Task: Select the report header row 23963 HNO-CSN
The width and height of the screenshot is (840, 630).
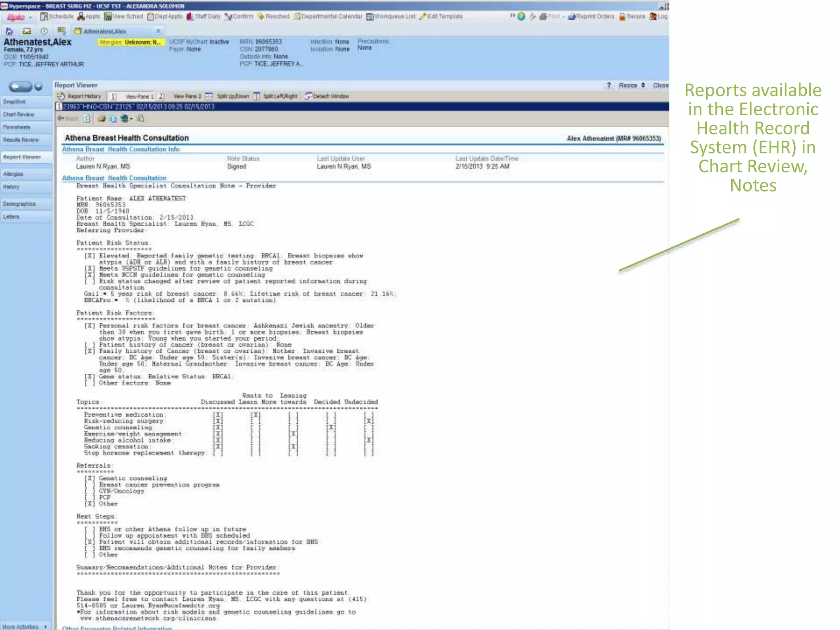Action: coord(362,107)
